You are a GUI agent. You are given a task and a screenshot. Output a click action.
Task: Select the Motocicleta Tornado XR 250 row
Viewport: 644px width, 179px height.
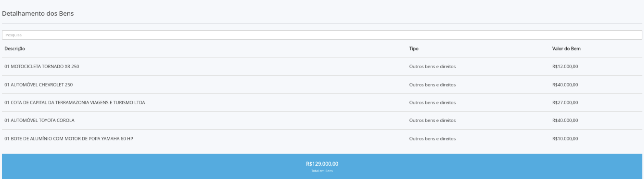click(x=42, y=67)
